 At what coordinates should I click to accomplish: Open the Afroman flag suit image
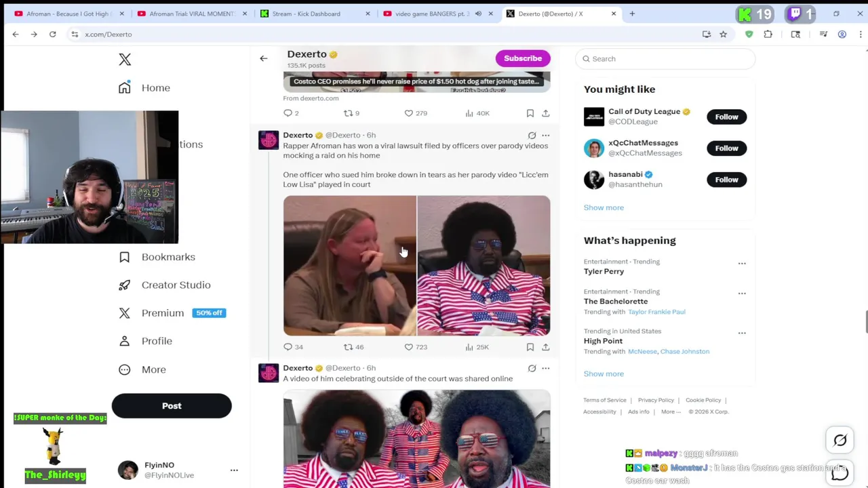[484, 266]
